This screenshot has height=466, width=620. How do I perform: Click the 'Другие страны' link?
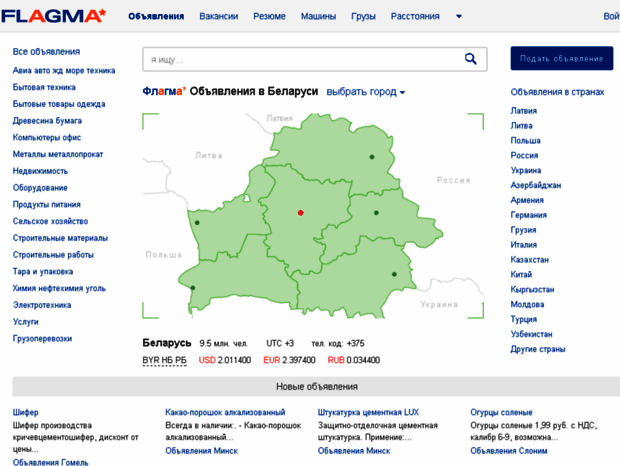[538, 350]
